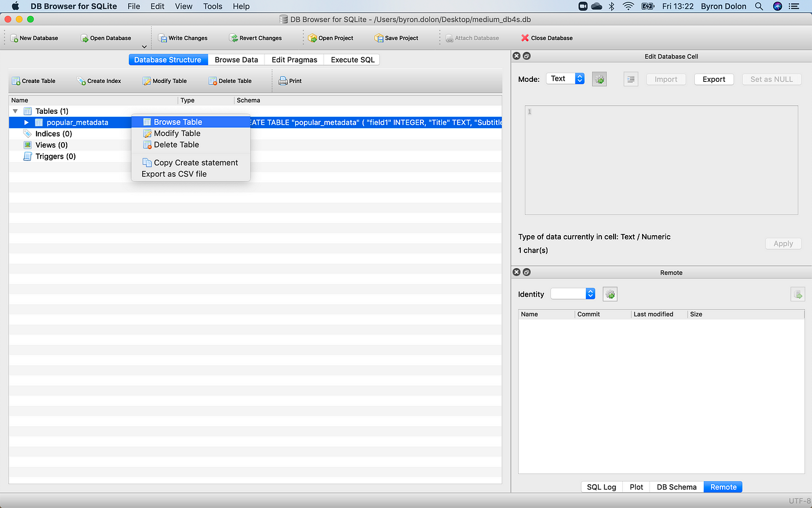The height and width of the screenshot is (508, 812).
Task: Open the File menu
Action: pyautogui.click(x=134, y=6)
